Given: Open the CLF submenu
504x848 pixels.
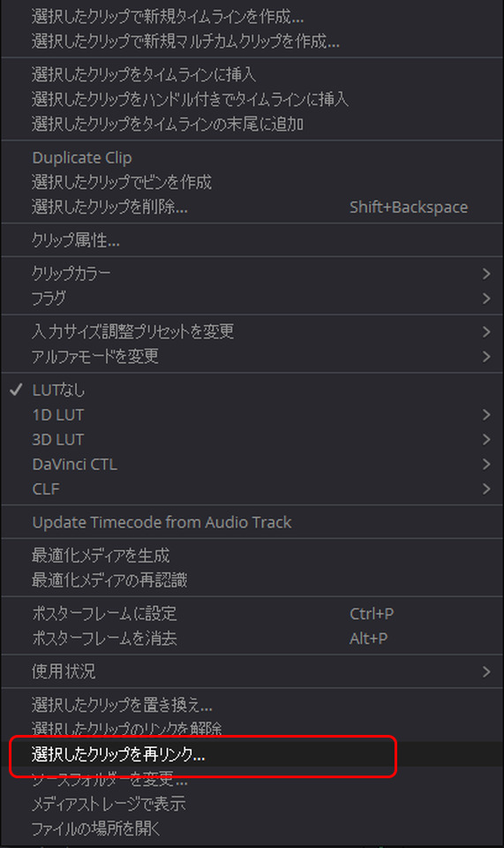Looking at the screenshot, I should [252, 488].
